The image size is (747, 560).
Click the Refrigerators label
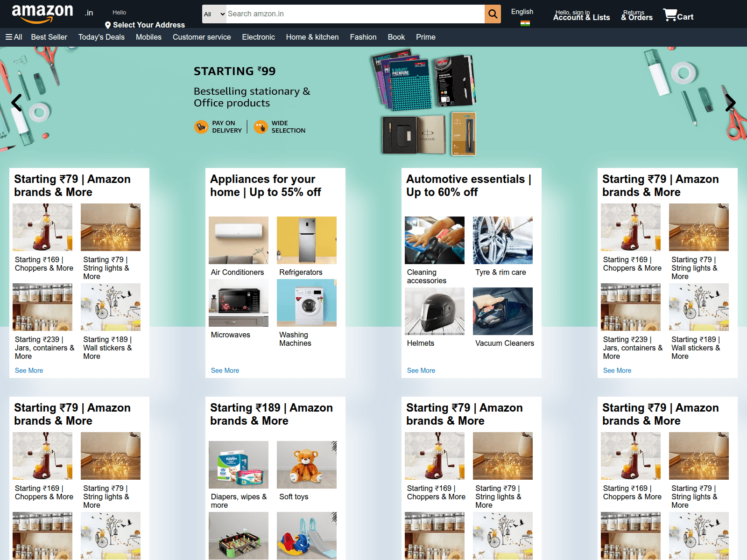coord(301,272)
